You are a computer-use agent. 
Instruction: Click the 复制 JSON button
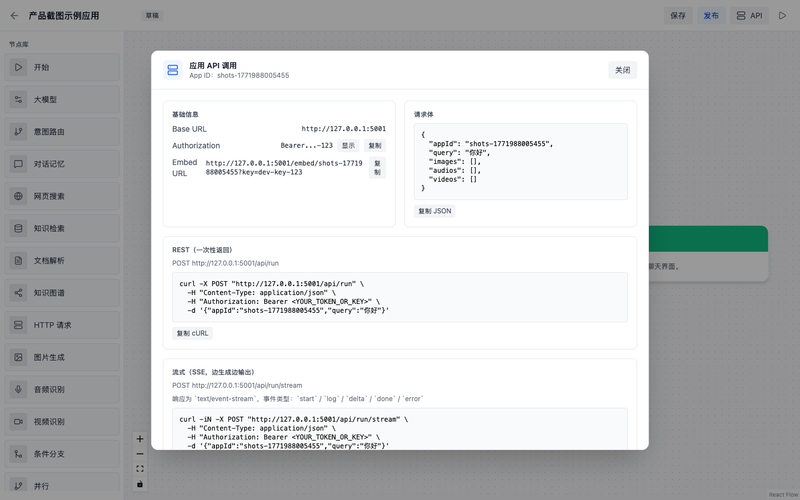435,211
